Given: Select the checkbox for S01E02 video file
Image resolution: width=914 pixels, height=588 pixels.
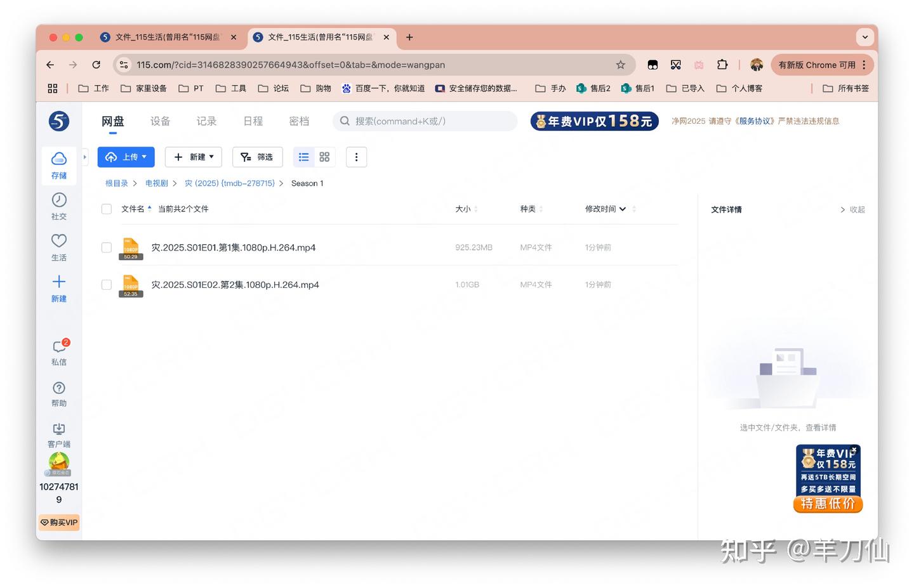Looking at the screenshot, I should pyautogui.click(x=106, y=284).
